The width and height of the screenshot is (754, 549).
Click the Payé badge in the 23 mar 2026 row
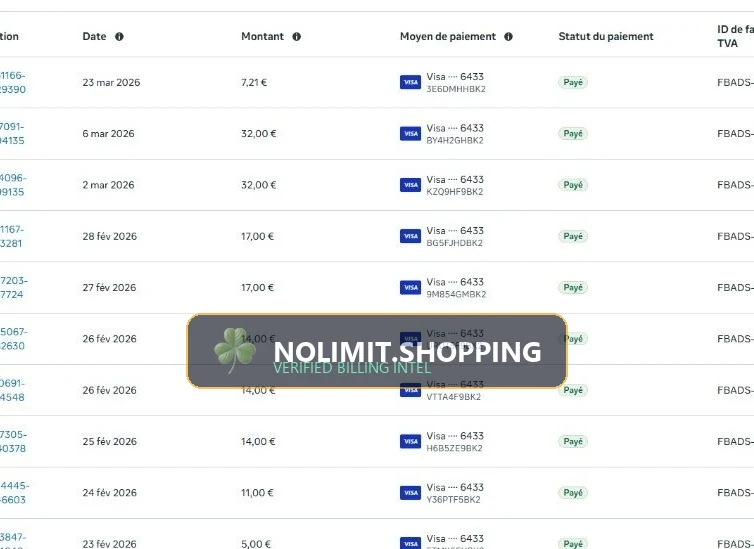tap(573, 82)
